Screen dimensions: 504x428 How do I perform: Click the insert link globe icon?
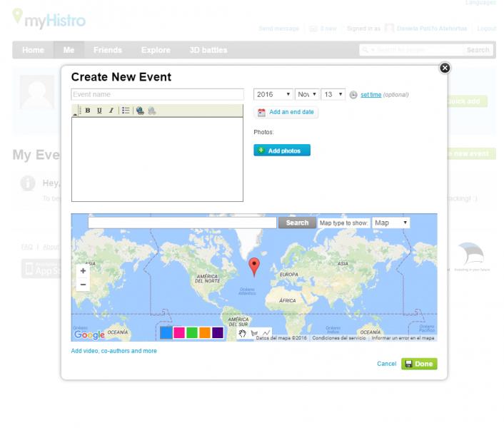140,111
